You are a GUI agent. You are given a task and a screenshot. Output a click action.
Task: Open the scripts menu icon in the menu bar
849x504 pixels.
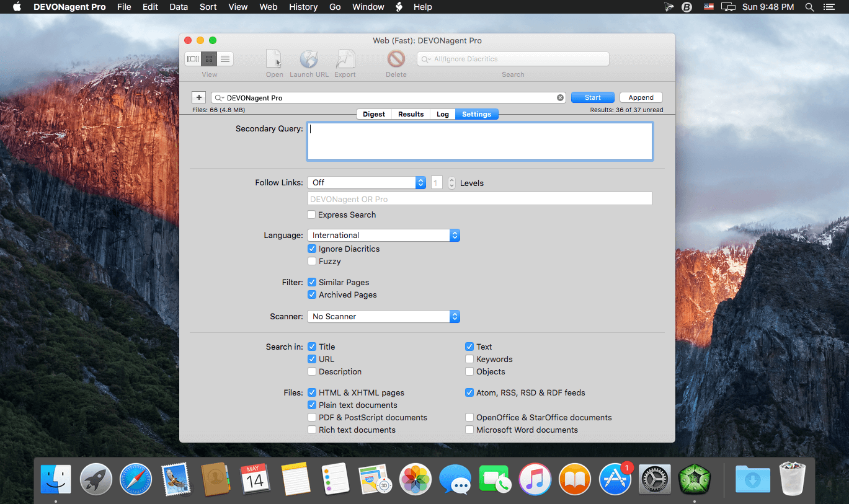[x=399, y=7]
